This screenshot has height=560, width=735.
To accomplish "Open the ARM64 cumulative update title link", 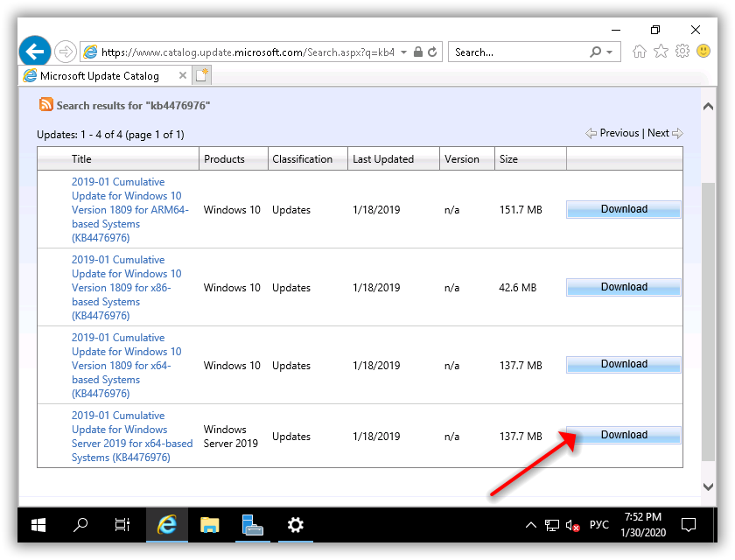I will [129, 209].
